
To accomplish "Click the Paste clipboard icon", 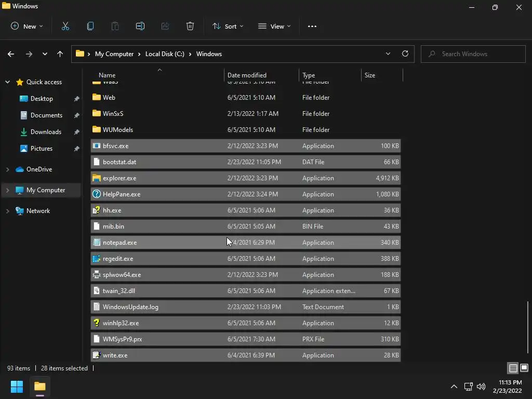I will coord(115,26).
